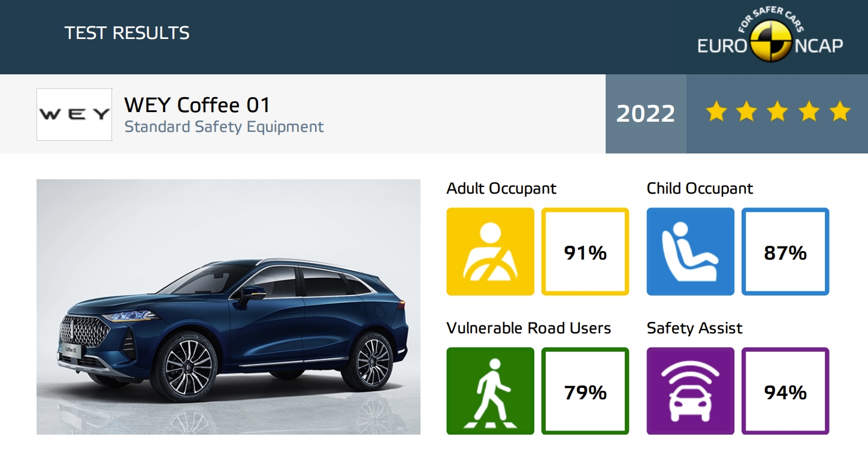This screenshot has width=868, height=458.
Task: Click the Standard Safety Equipment subtitle
Action: click(x=224, y=127)
